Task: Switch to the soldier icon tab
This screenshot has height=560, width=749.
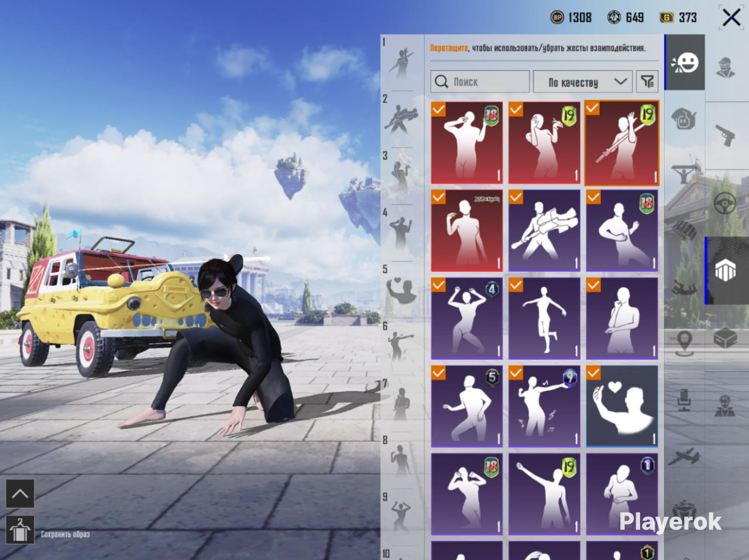Action: tap(726, 406)
